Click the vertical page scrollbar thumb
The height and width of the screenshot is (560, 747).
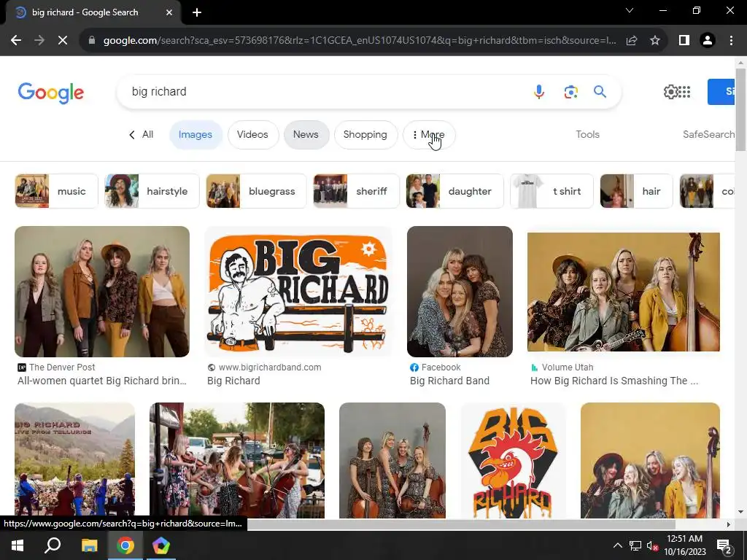click(x=740, y=110)
